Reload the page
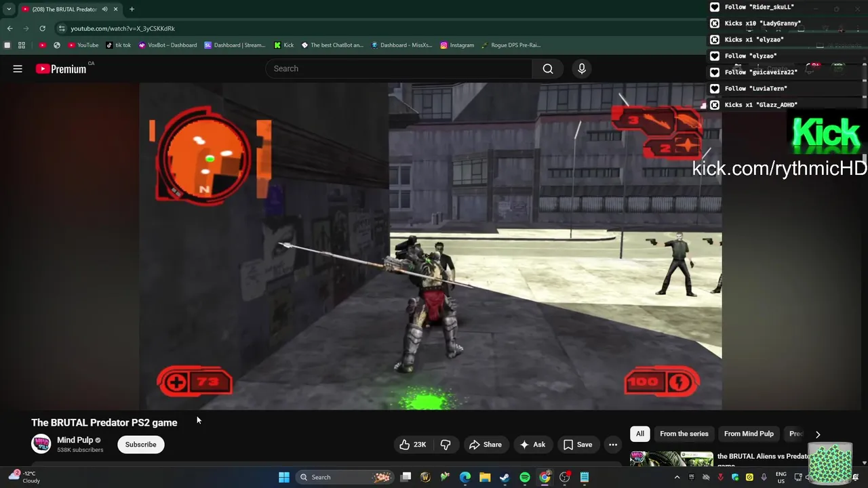The image size is (868, 488). 42,28
